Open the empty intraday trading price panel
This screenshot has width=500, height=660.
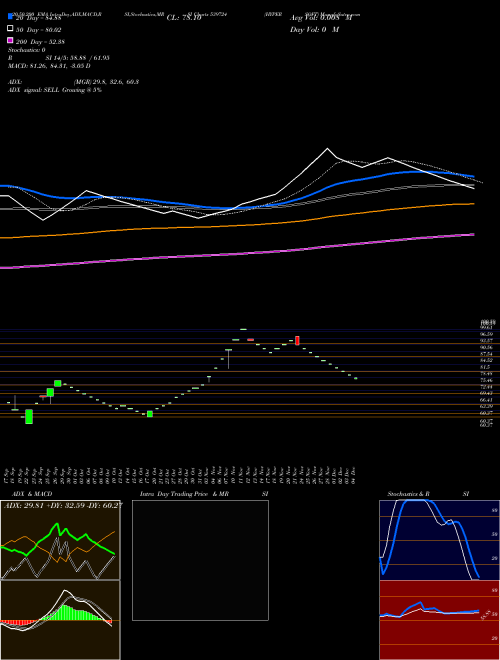tap(200, 560)
